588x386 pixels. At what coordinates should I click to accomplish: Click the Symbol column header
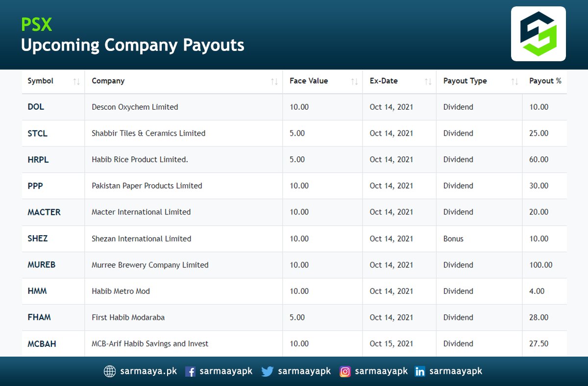click(x=53, y=81)
